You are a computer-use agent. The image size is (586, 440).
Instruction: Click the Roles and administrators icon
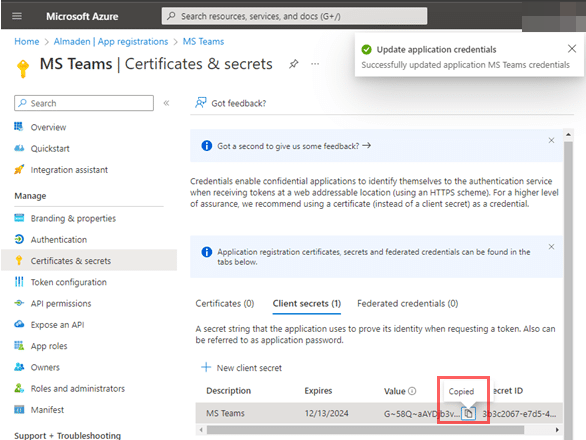pos(19,388)
